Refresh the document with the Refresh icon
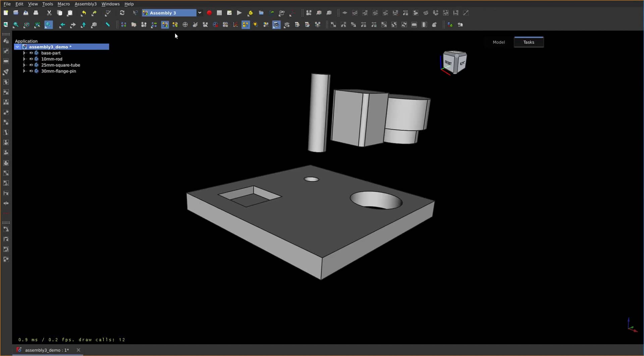 (x=122, y=13)
